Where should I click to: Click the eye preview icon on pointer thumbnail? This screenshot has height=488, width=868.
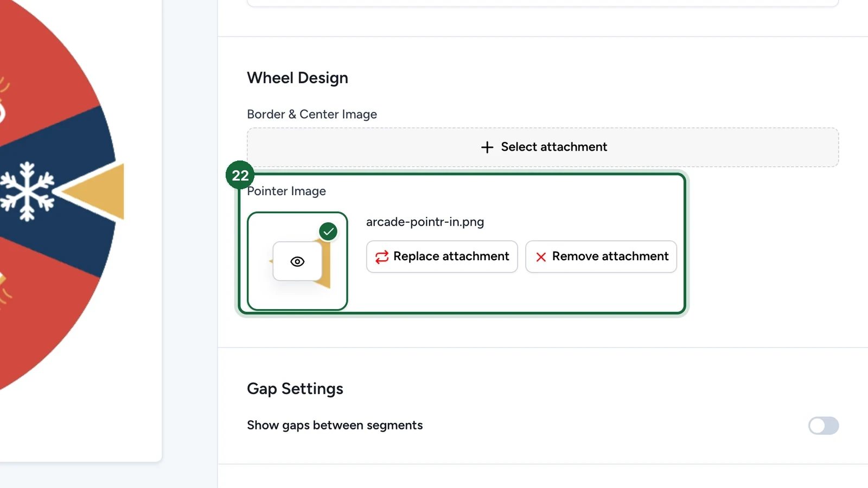[297, 261]
